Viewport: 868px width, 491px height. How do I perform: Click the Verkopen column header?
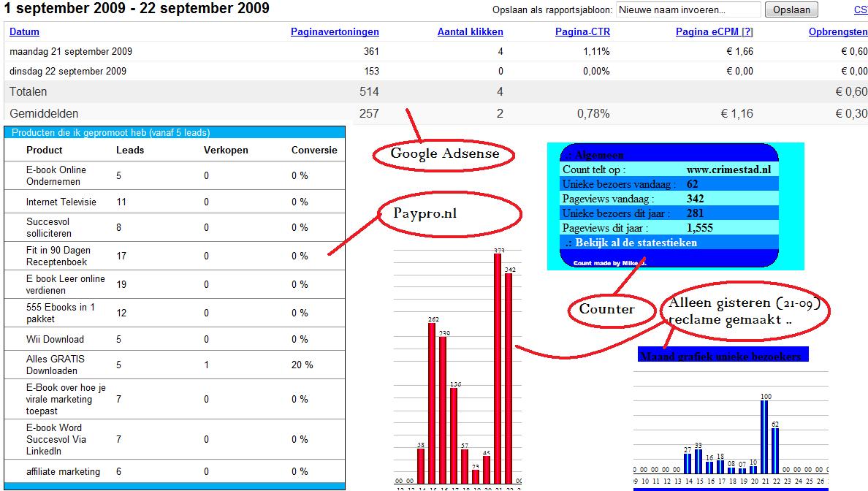pyautogui.click(x=226, y=150)
